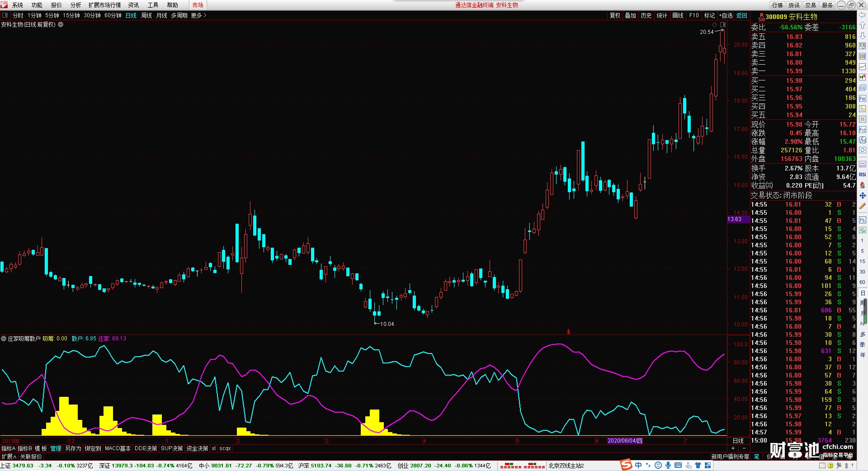Open the 报价 menu
This screenshot has height=471, width=868.
coord(57,5)
